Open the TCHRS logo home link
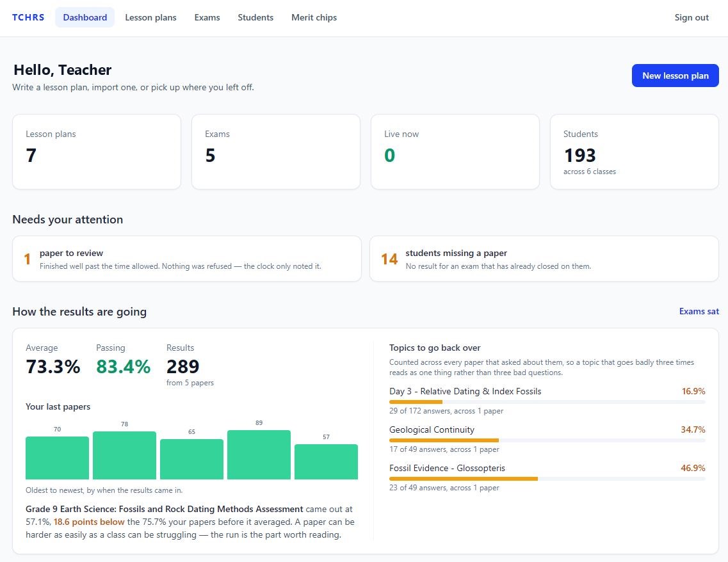The height and width of the screenshot is (562, 728). click(28, 17)
